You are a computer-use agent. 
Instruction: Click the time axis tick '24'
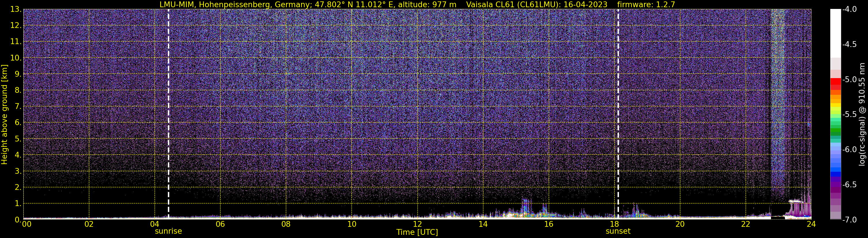811,224
